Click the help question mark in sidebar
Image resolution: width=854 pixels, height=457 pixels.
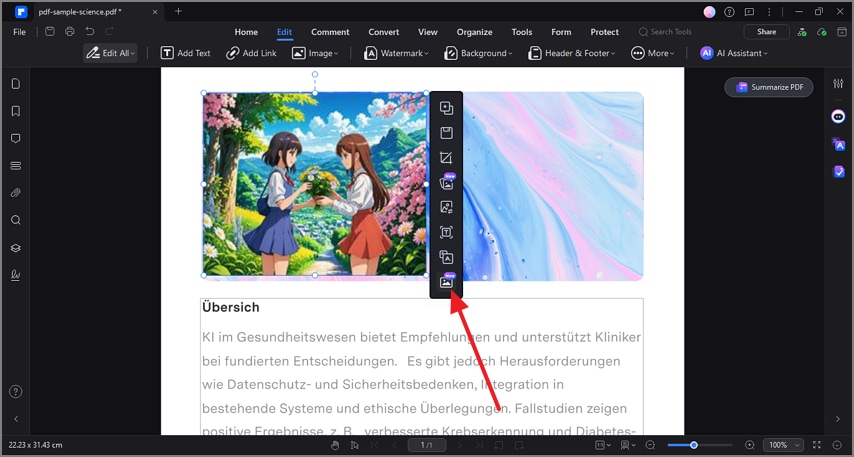point(16,392)
